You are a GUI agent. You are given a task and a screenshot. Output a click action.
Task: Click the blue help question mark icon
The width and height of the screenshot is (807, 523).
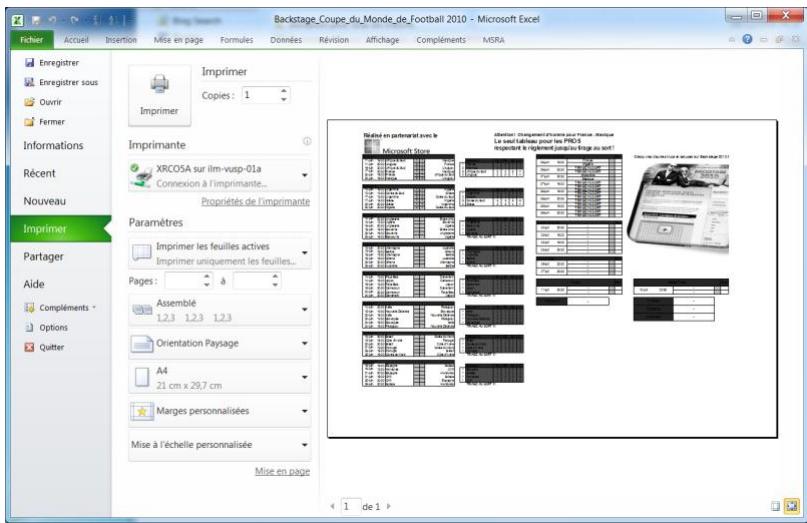point(747,39)
